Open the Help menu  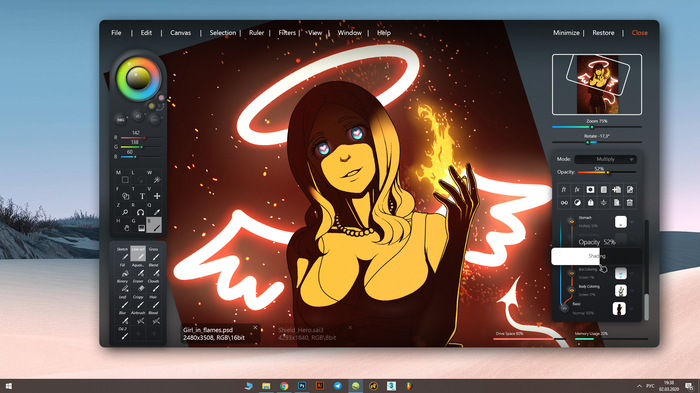click(x=383, y=33)
